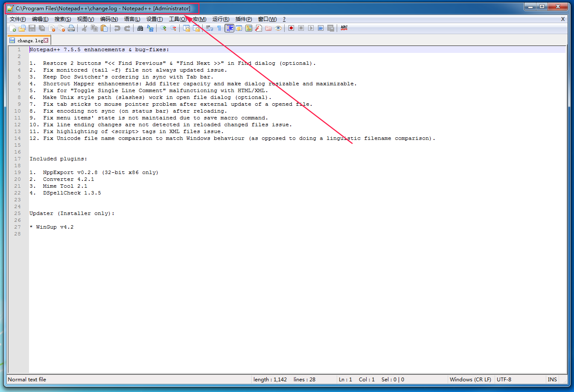Image resolution: width=574 pixels, height=392 pixels.
Task: Toggle Show All Characters pilcrow icon
Action: tap(219, 28)
